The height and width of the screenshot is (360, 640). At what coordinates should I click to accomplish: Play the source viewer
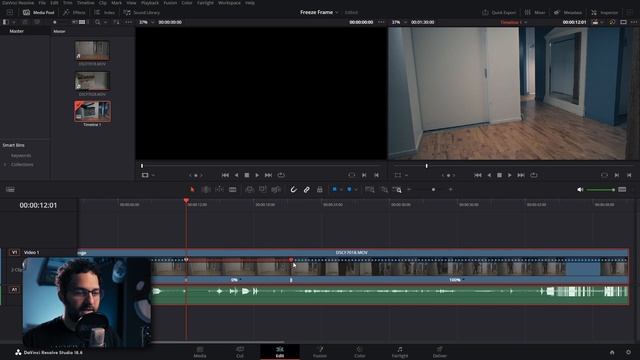click(257, 175)
